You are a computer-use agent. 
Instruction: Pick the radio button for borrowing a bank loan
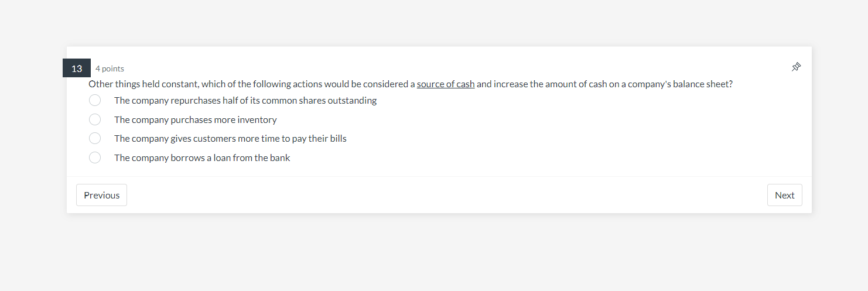coord(95,158)
